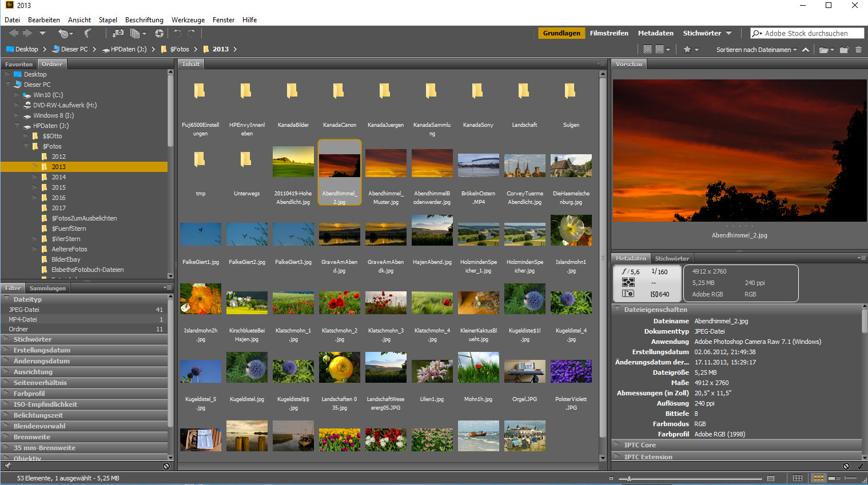
Task: Click the content panel vertical scrollbar
Action: [x=603, y=257]
